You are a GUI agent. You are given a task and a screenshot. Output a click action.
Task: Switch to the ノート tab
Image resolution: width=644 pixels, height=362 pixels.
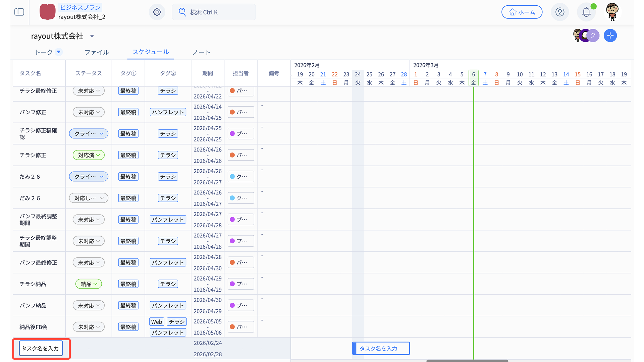tap(201, 52)
